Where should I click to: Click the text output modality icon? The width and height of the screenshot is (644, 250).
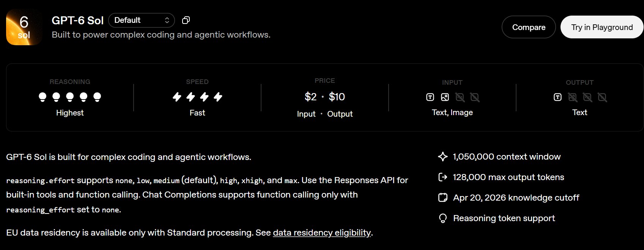click(x=557, y=97)
